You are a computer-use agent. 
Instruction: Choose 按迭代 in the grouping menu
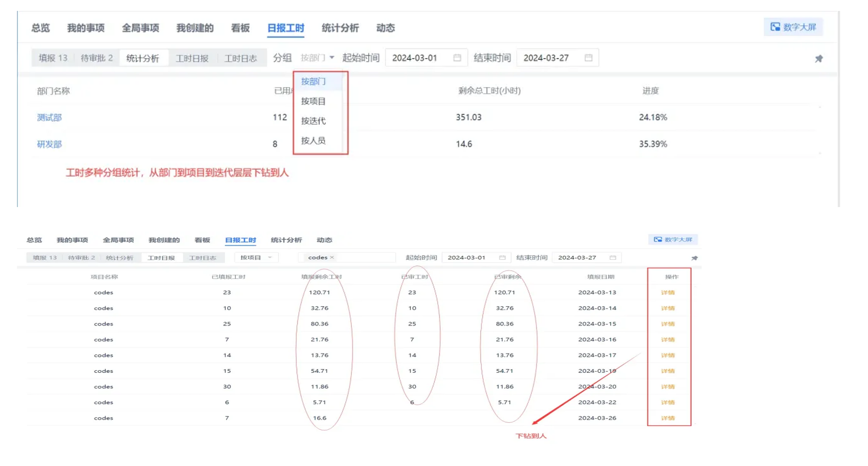(313, 121)
